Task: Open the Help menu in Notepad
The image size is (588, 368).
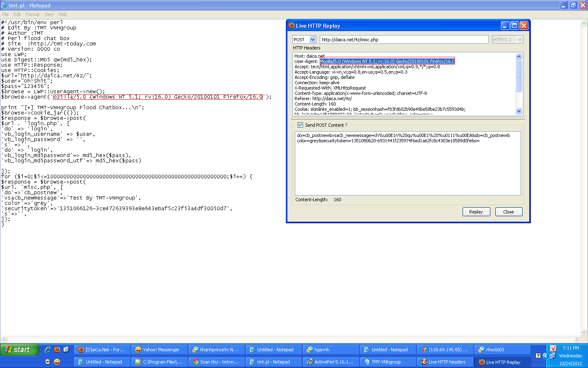Action: [x=62, y=14]
